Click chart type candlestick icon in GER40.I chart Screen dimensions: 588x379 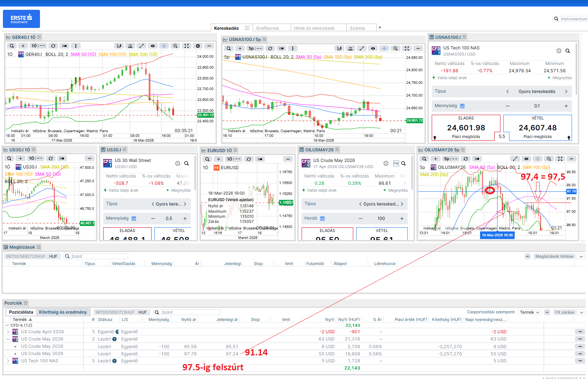(x=118, y=46)
